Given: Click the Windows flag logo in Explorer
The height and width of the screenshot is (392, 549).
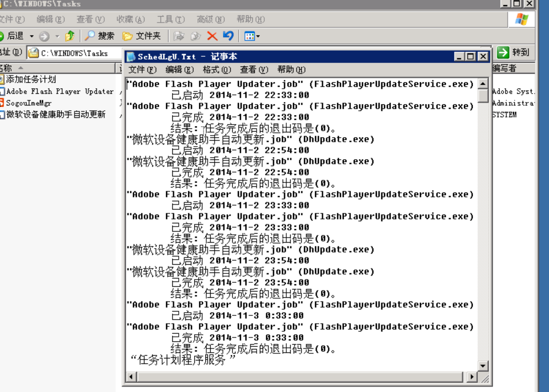Looking at the screenshot, I should coord(521,19).
